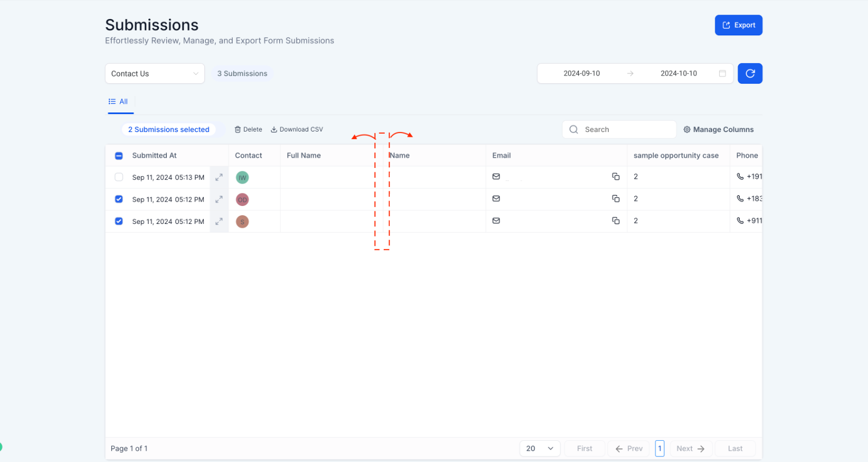Toggle the select-all checkbox in header
The image size is (868, 462).
[119, 156]
